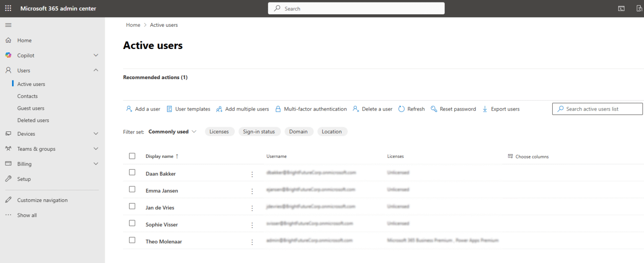Open the Commonly used filter set dropdown
The image size is (644, 263).
(172, 131)
